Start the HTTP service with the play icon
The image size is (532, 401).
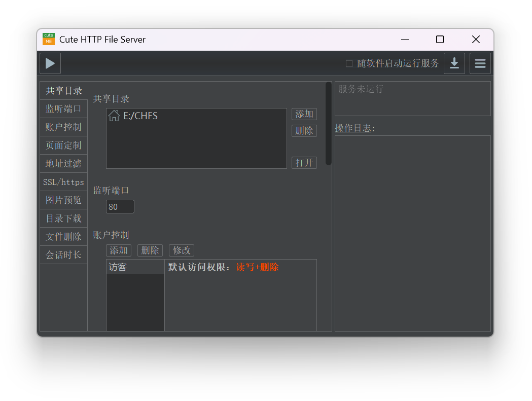(50, 63)
